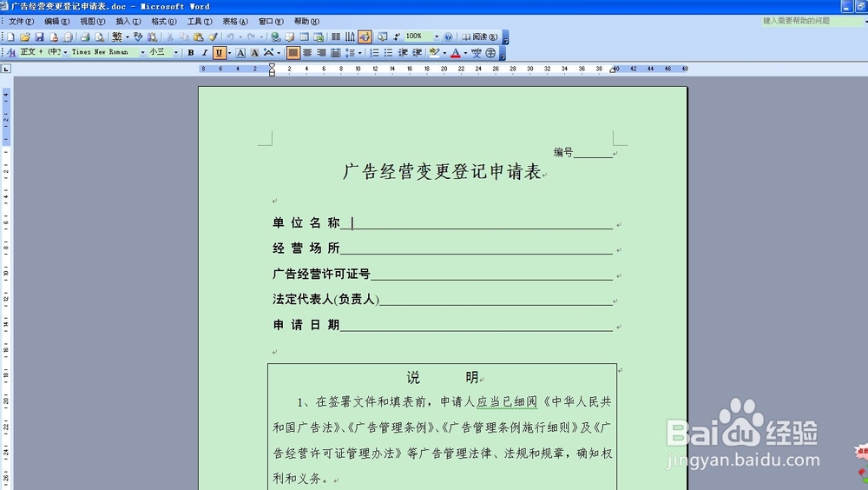Create a new blank document
The width and height of the screenshot is (868, 490).
point(10,36)
